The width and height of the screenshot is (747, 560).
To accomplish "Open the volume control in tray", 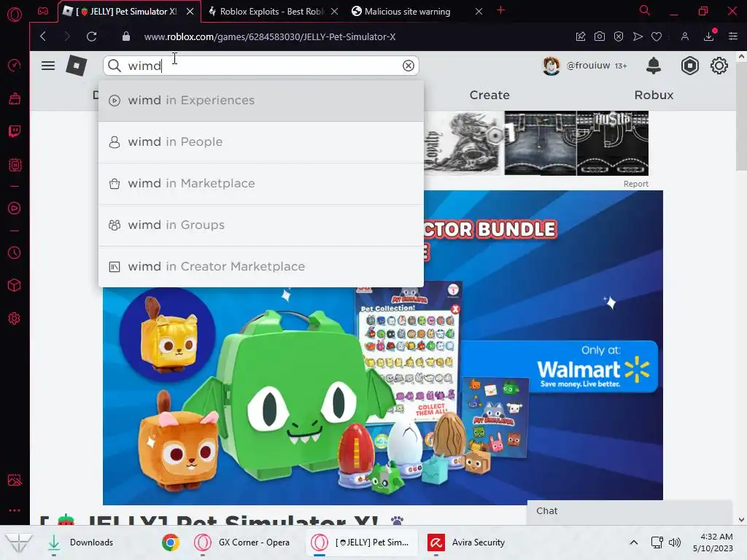I will [675, 542].
